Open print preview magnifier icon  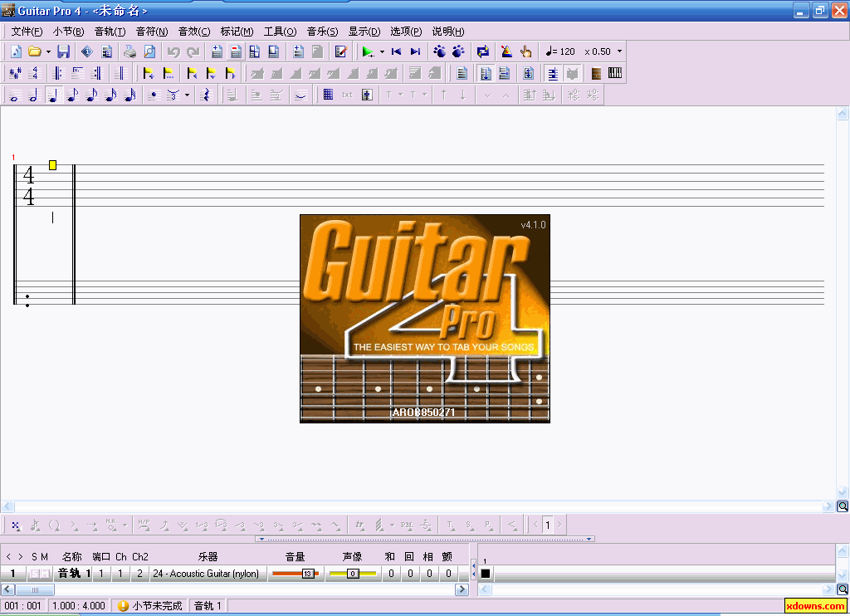click(x=149, y=51)
